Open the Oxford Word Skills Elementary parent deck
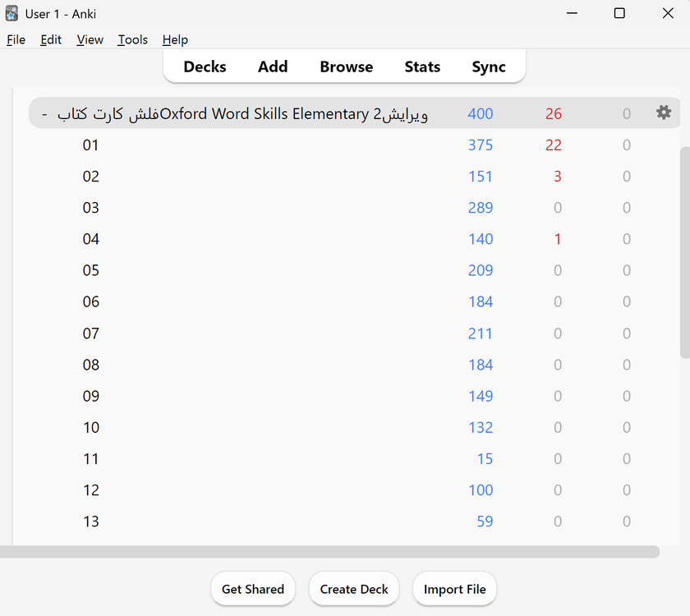 click(242, 114)
